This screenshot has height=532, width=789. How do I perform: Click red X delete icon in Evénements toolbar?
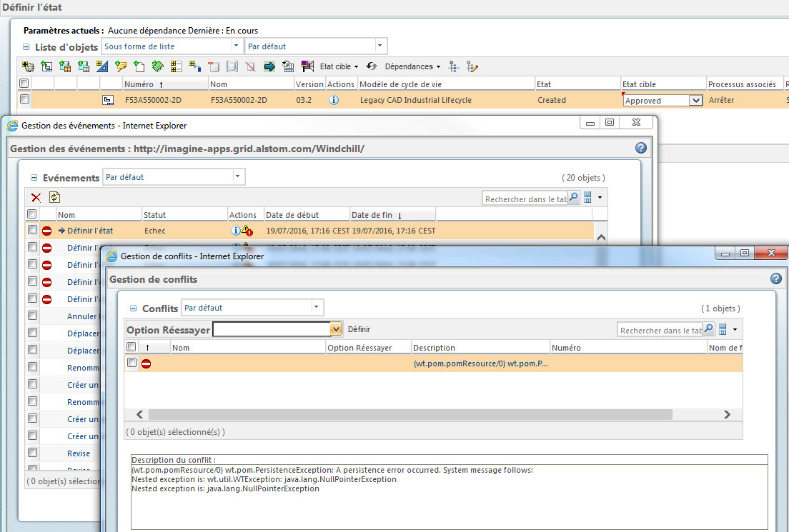(x=36, y=198)
